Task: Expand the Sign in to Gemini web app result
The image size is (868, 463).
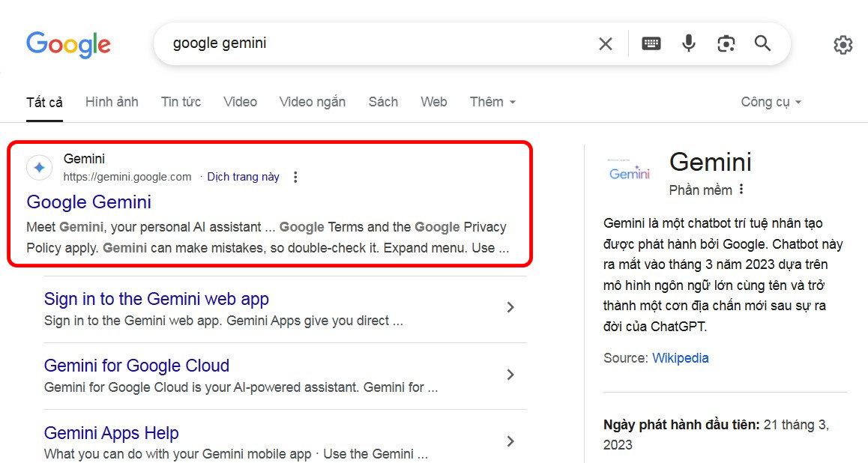Action: pyautogui.click(x=510, y=307)
